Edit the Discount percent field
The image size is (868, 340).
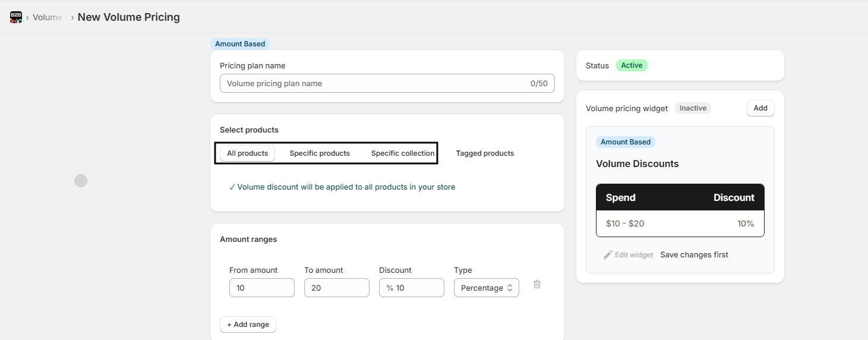416,288
